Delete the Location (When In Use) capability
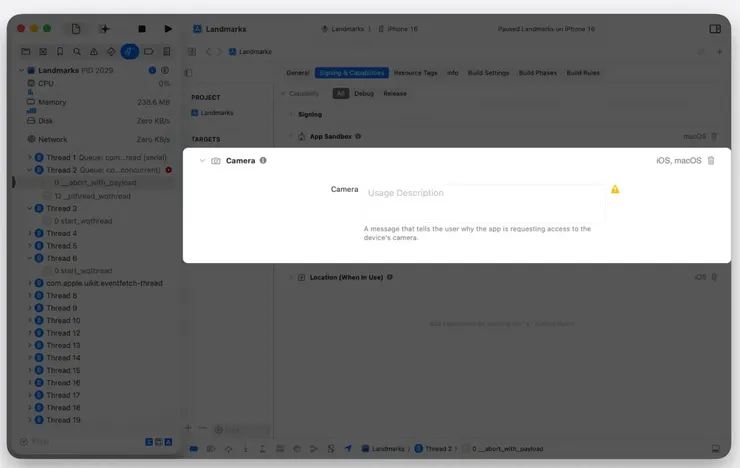 [714, 277]
